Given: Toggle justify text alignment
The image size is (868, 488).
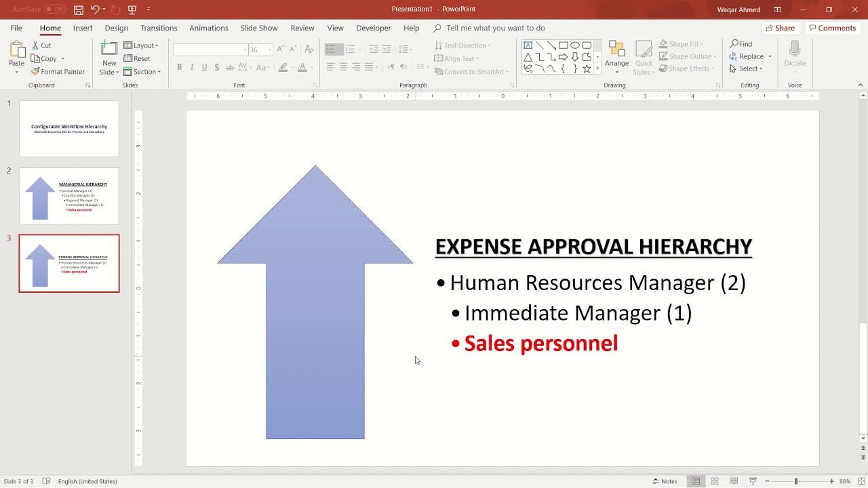Looking at the screenshot, I should coord(370,66).
